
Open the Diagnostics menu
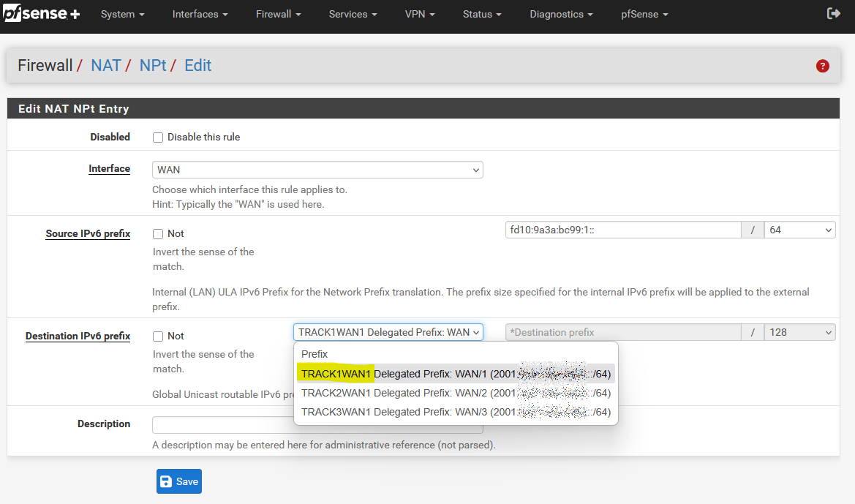pyautogui.click(x=561, y=15)
